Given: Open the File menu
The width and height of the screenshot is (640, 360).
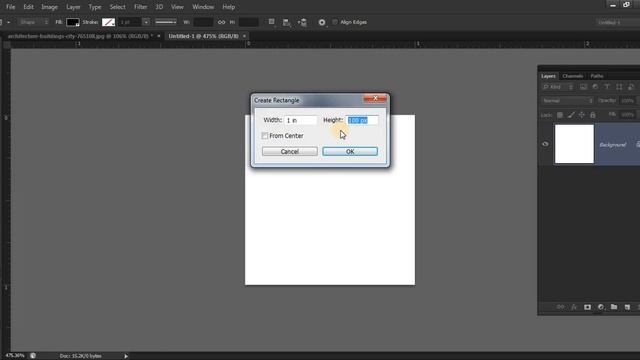Looking at the screenshot, I should [x=10, y=7].
